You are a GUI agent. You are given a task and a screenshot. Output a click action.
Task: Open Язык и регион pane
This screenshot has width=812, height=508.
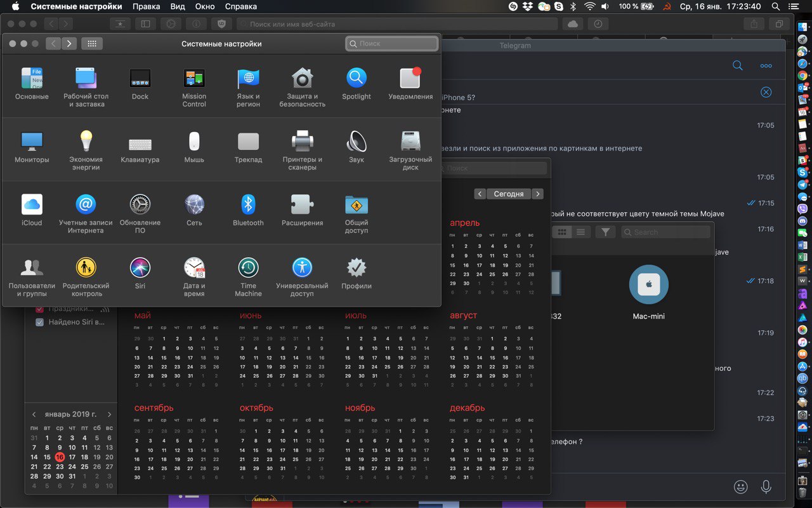pos(248,88)
